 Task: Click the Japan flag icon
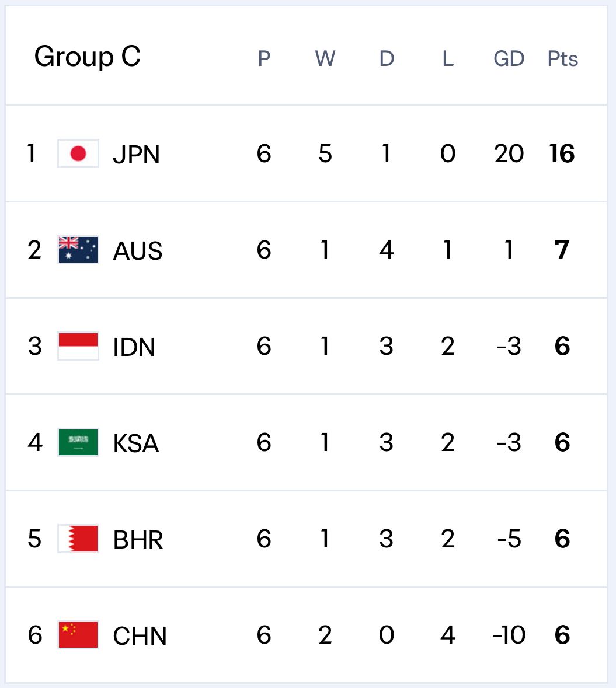coord(78,153)
